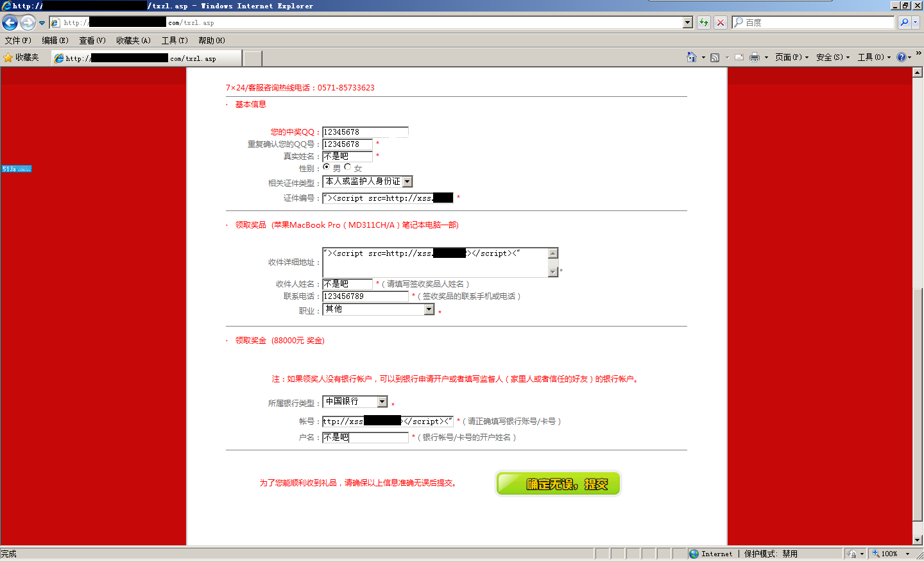Screen dimensions: 924x562
Task: Click the 联系电话 input field
Action: coord(365,296)
